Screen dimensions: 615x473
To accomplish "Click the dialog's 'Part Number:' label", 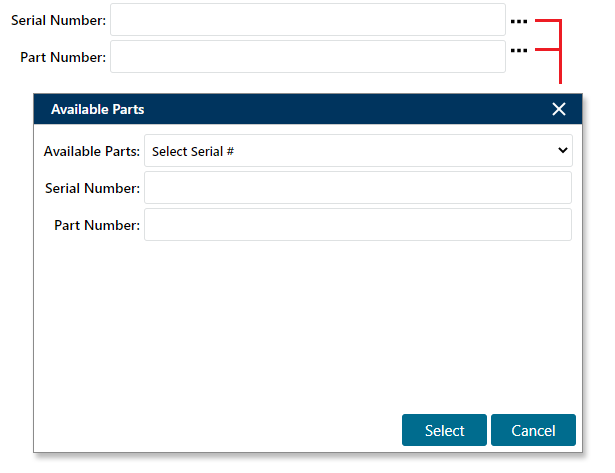I will [97, 225].
